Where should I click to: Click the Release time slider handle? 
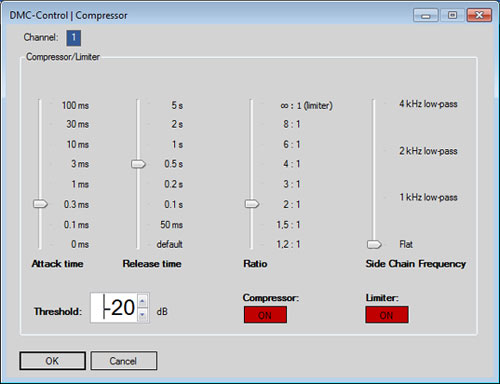click(x=138, y=164)
